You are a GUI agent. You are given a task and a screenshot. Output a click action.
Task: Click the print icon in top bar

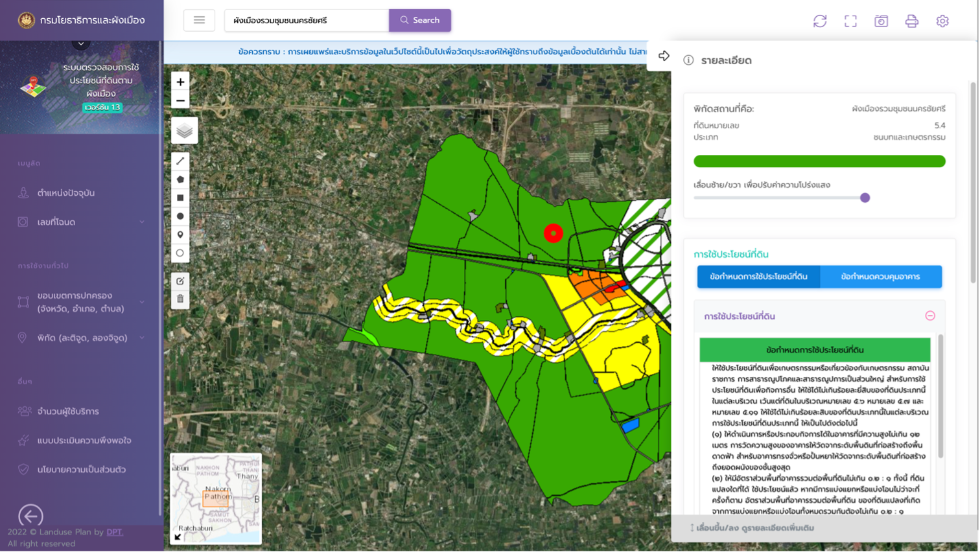(x=912, y=21)
